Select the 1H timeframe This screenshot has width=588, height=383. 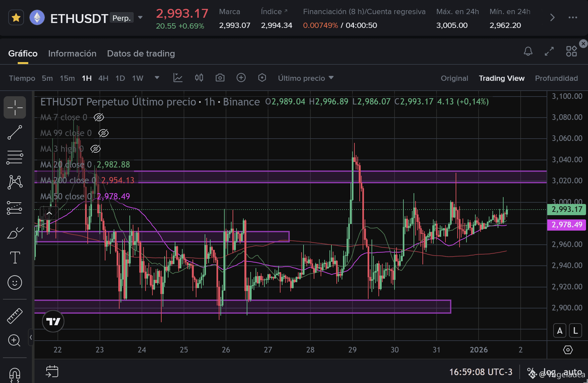tap(87, 78)
